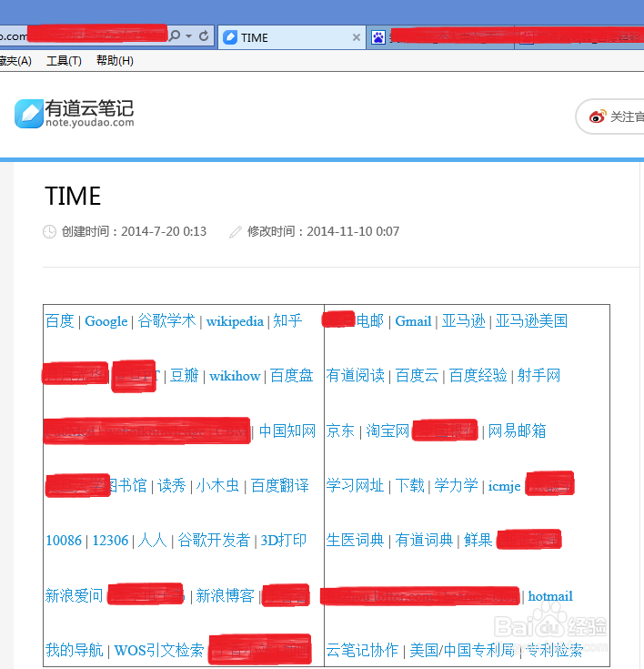
Task: Open the 学习网址 link
Action: coord(356,485)
